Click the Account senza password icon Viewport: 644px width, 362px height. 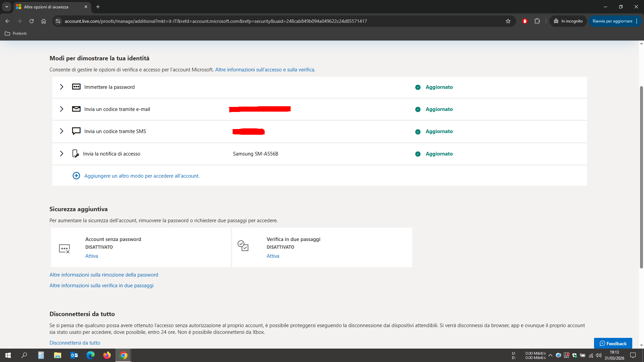64,249
